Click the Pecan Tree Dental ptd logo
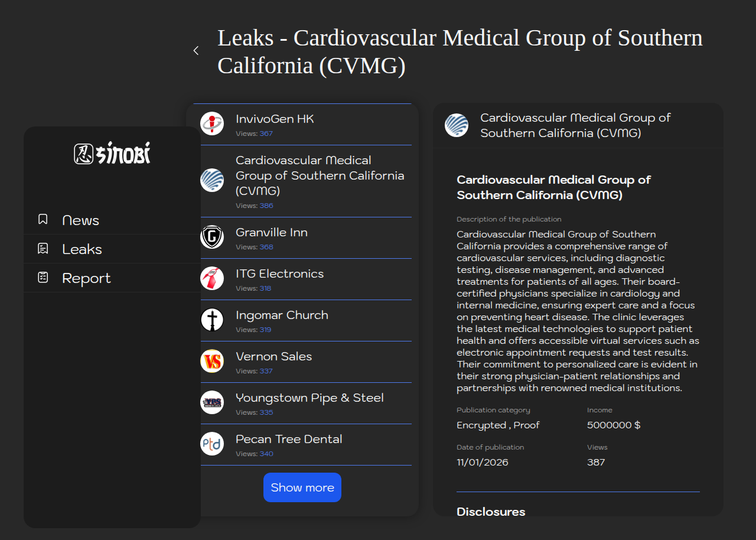Viewport: 756px width, 540px height. click(212, 444)
